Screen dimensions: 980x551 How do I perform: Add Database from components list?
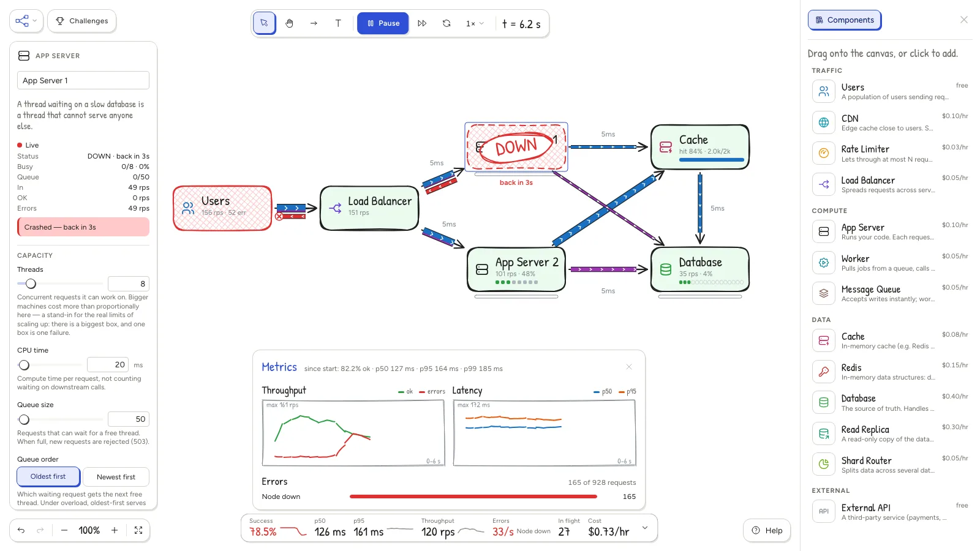click(890, 402)
